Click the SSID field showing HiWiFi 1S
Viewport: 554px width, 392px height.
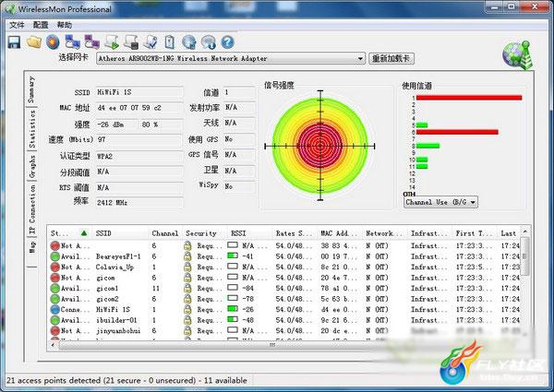tap(139, 92)
